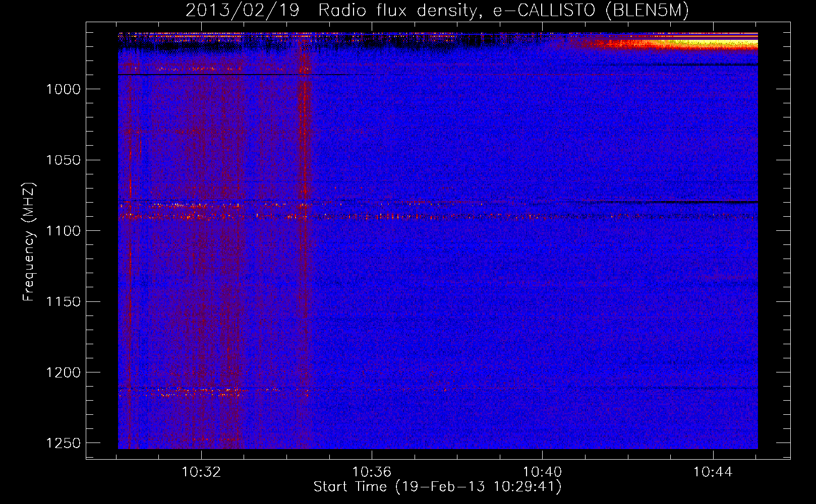Click the 10:40 time tick label
The width and height of the screenshot is (816, 504).
(542, 472)
